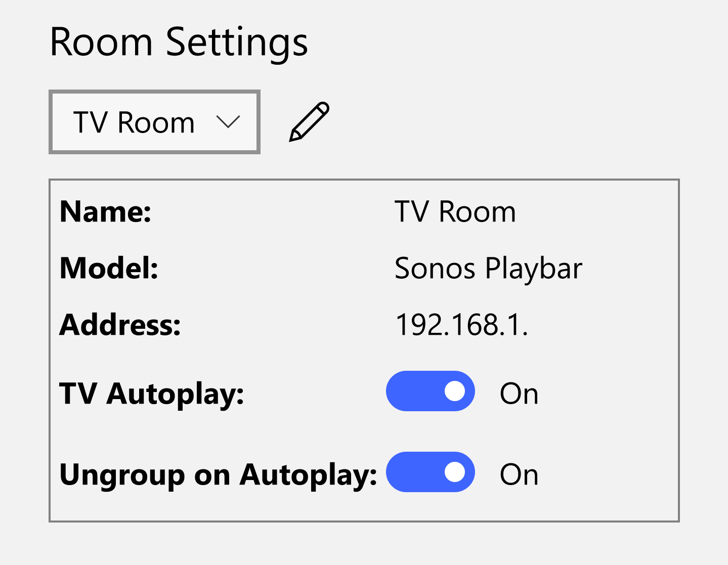Click the TV Autoplay: label
This screenshot has width=728, height=565.
(152, 394)
